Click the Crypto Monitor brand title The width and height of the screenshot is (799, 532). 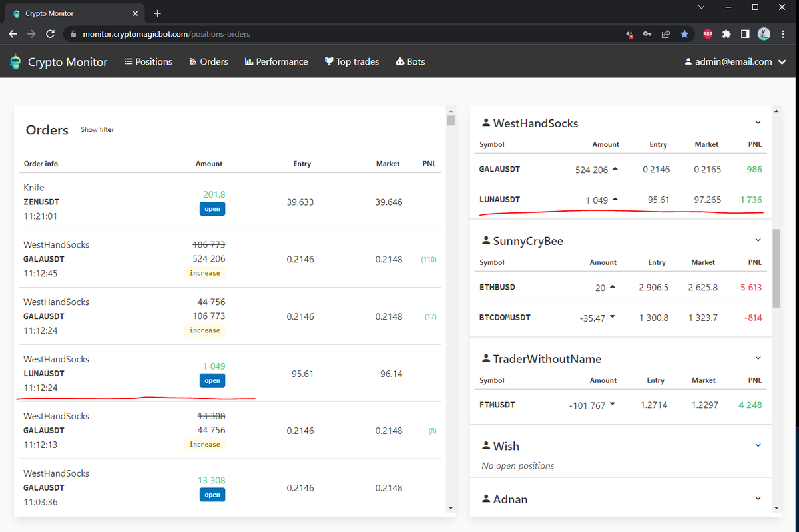pyautogui.click(x=67, y=62)
